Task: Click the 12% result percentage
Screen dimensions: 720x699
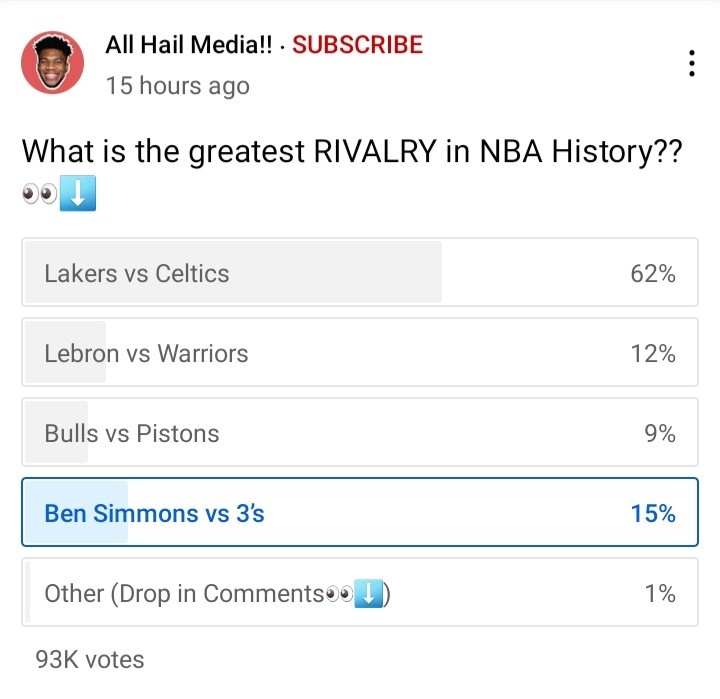Action: point(653,353)
